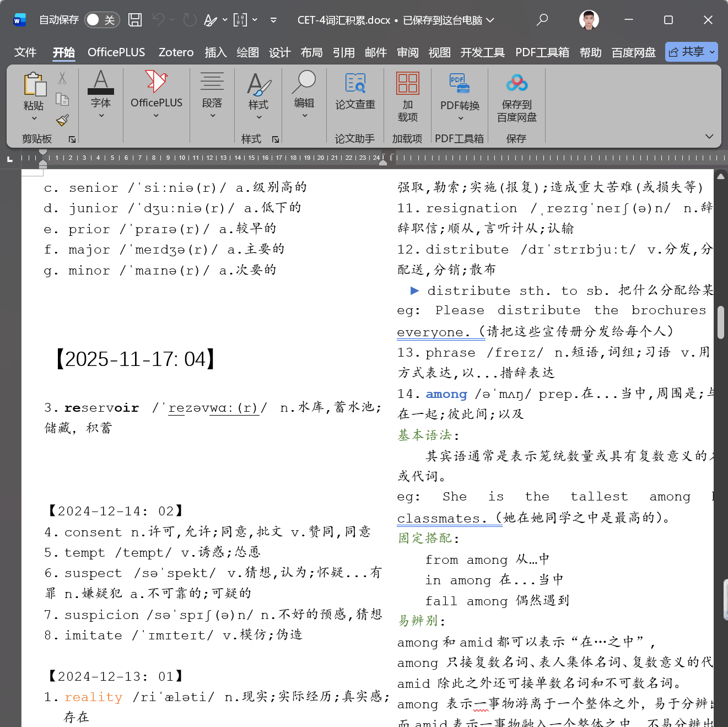Click the green heading 基本语法
Image resolution: width=728 pixels, height=727 pixels.
424,435
